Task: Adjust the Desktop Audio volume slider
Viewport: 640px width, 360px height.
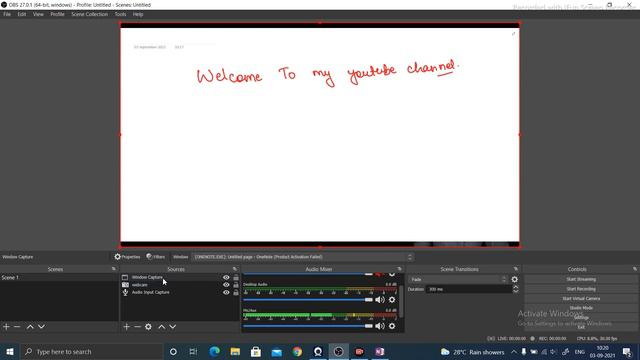Action: (308, 300)
